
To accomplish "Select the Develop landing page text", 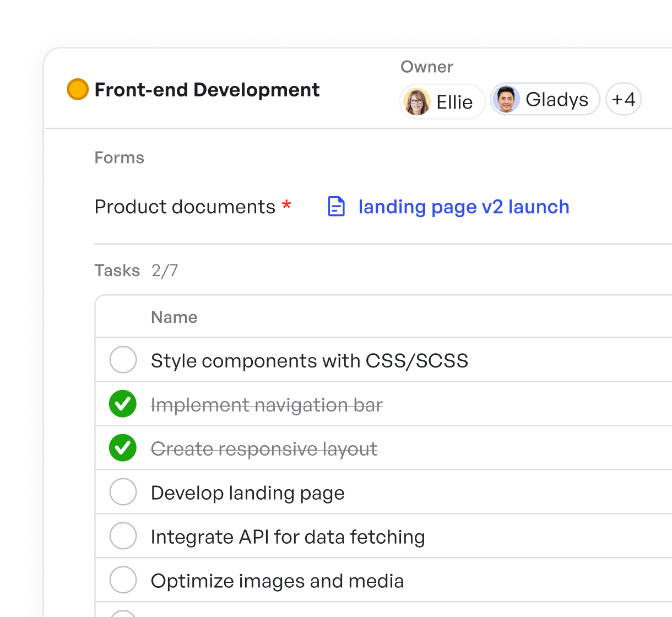I will (248, 493).
